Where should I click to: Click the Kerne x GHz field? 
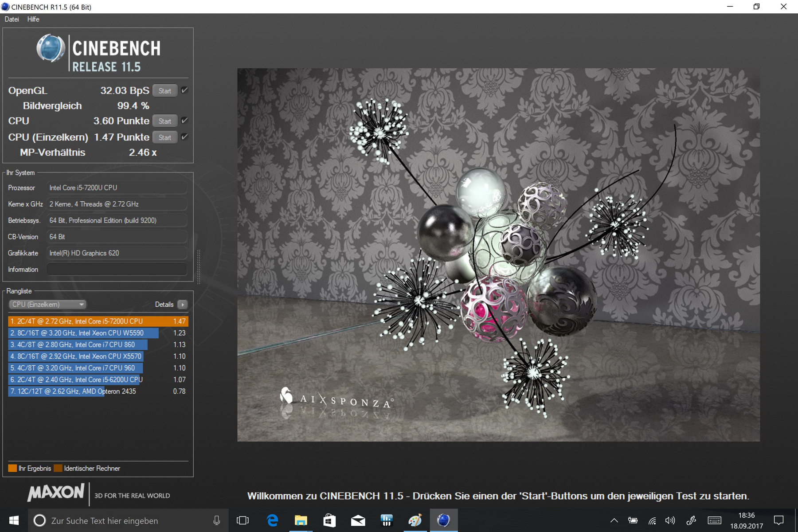tap(117, 204)
